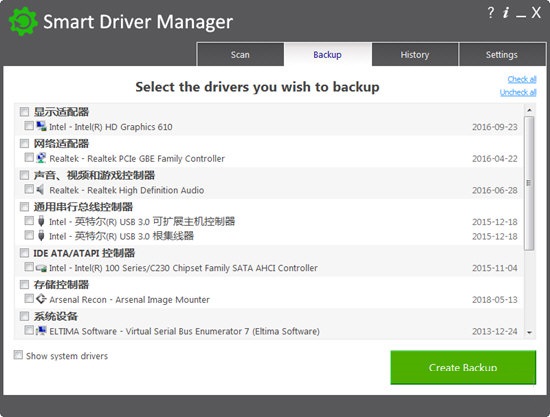Select Realtek PCIe GBE Family Controller text
This screenshot has height=417, width=550.
[x=137, y=159]
